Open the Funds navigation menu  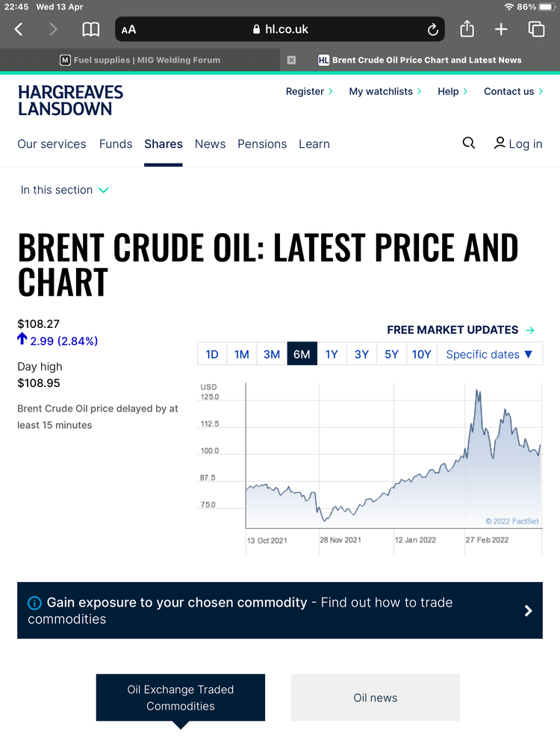(116, 144)
